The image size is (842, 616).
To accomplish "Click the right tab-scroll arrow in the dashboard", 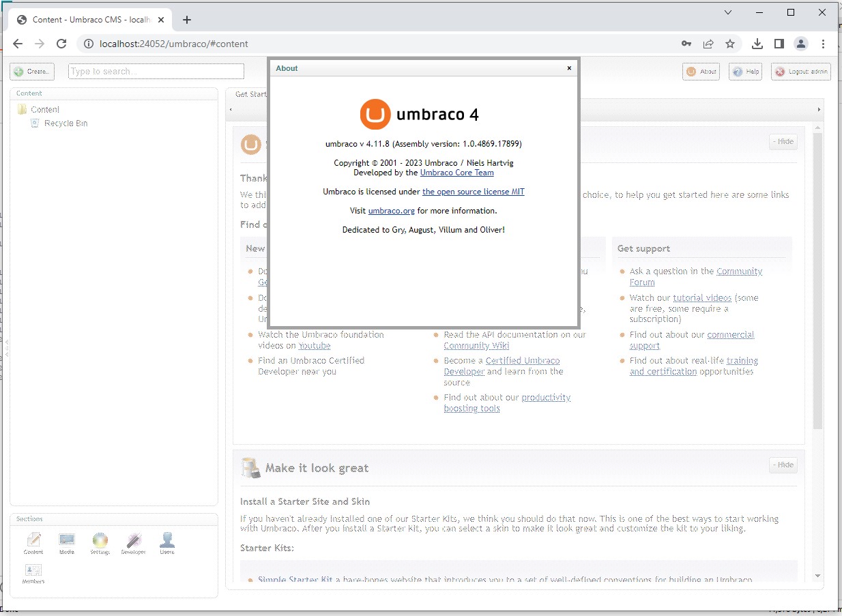I will 819,110.
